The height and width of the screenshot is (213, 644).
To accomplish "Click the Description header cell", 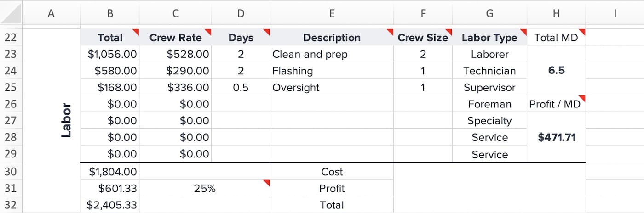I will [x=332, y=38].
